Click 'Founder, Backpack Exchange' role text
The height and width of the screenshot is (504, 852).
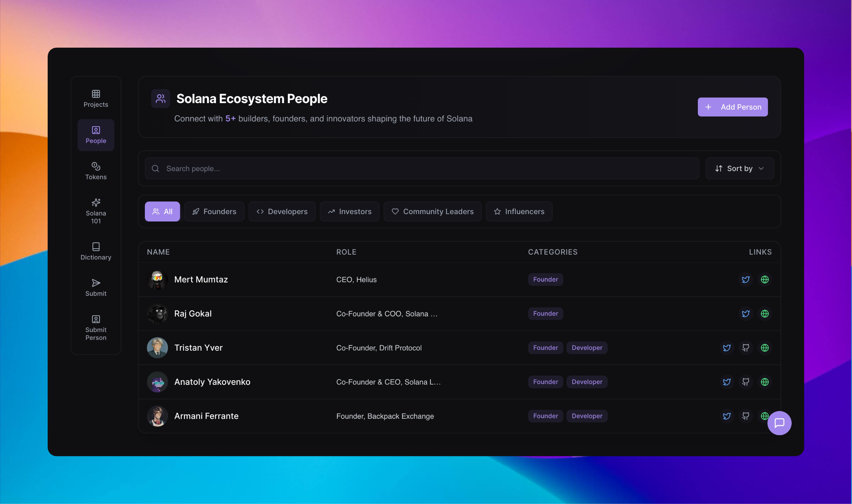pyautogui.click(x=385, y=416)
